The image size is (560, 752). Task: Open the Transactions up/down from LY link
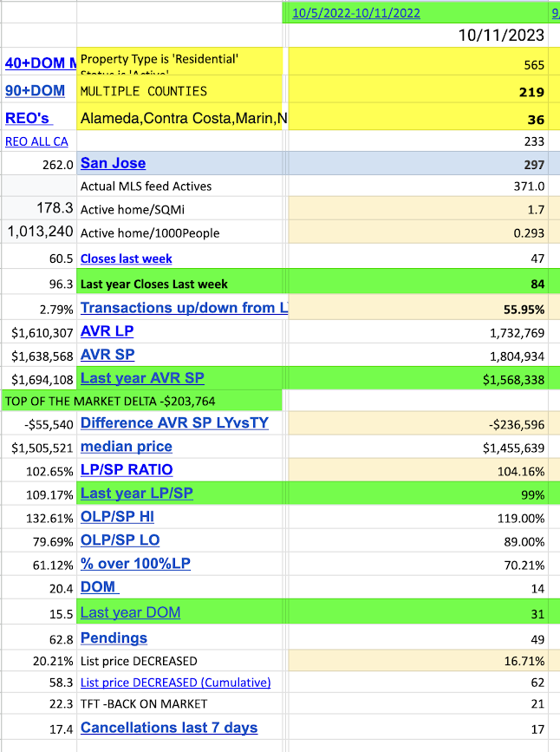point(184,307)
